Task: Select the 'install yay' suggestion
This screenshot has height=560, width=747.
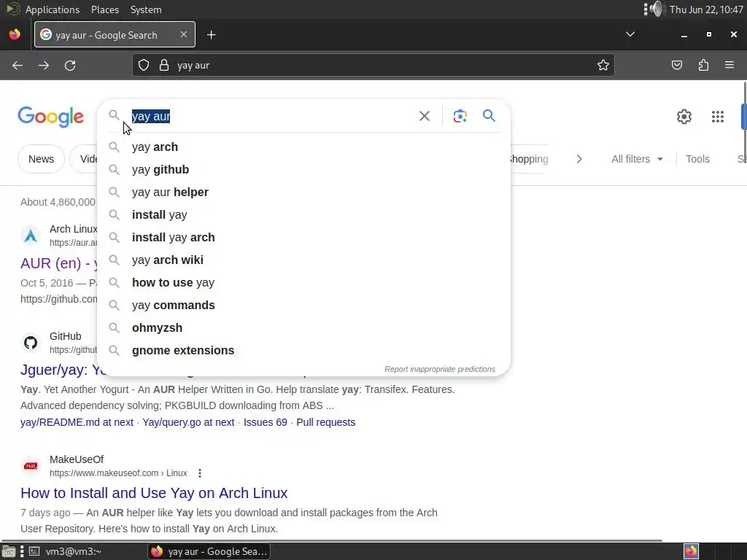Action: click(x=303, y=215)
